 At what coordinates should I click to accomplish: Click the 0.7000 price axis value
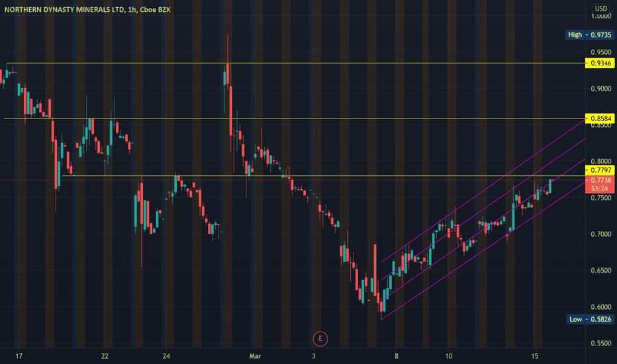coord(601,234)
